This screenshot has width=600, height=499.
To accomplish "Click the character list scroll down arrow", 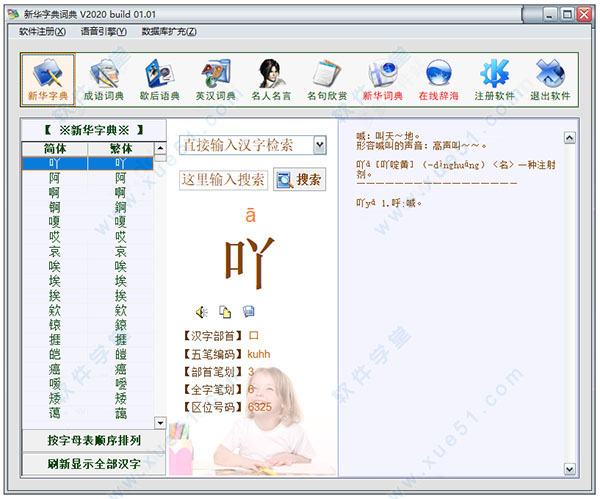I will click(158, 425).
